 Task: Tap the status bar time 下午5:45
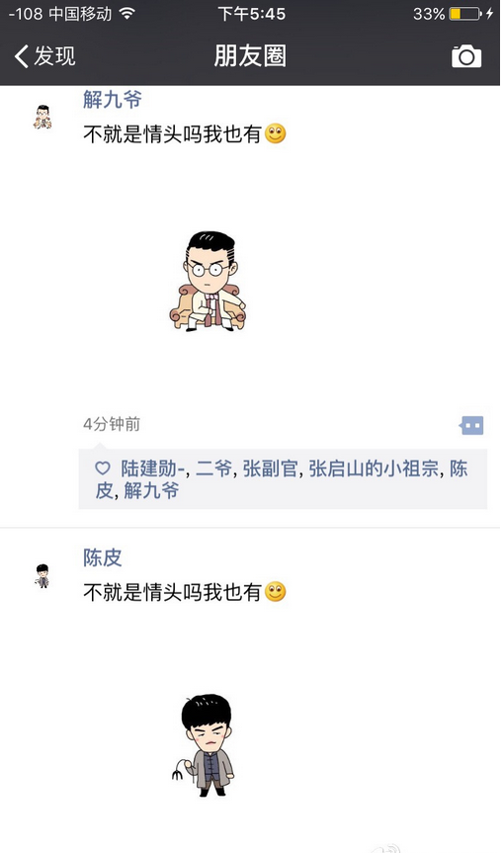pos(251,14)
